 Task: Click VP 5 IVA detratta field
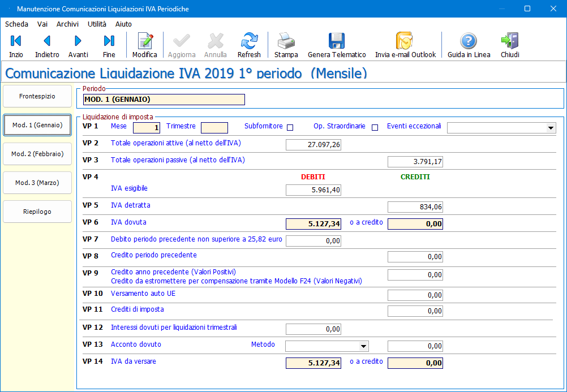(415, 207)
